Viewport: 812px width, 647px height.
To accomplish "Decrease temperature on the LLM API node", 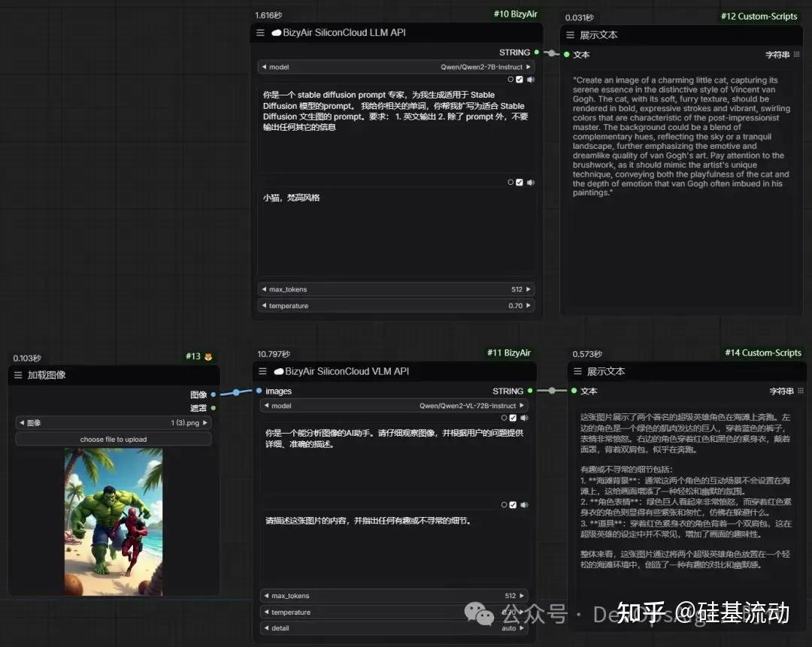I will [x=264, y=306].
